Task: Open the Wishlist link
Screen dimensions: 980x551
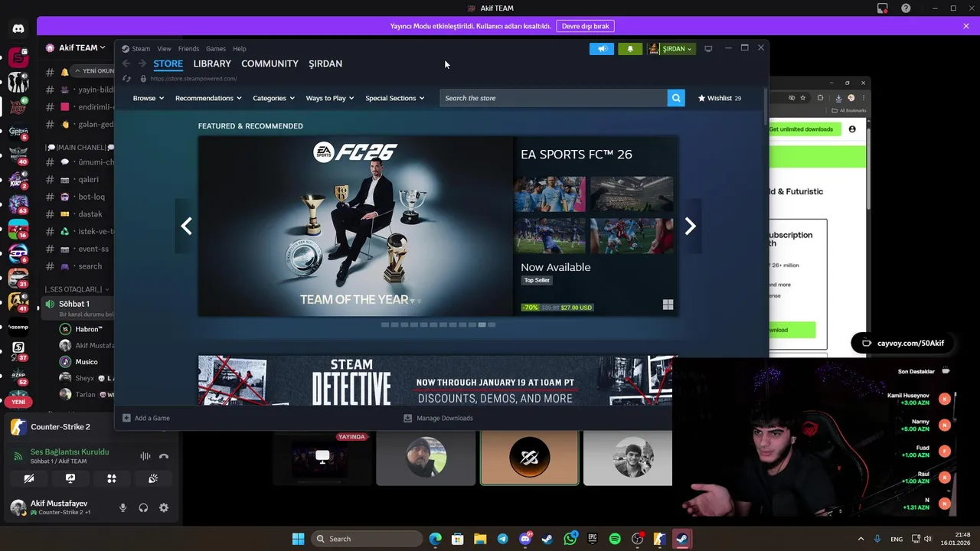Action: [719, 98]
